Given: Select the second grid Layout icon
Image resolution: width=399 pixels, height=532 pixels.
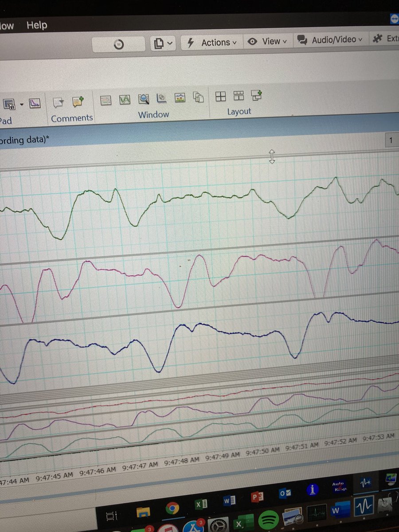Looking at the screenshot, I should pyautogui.click(x=239, y=95).
